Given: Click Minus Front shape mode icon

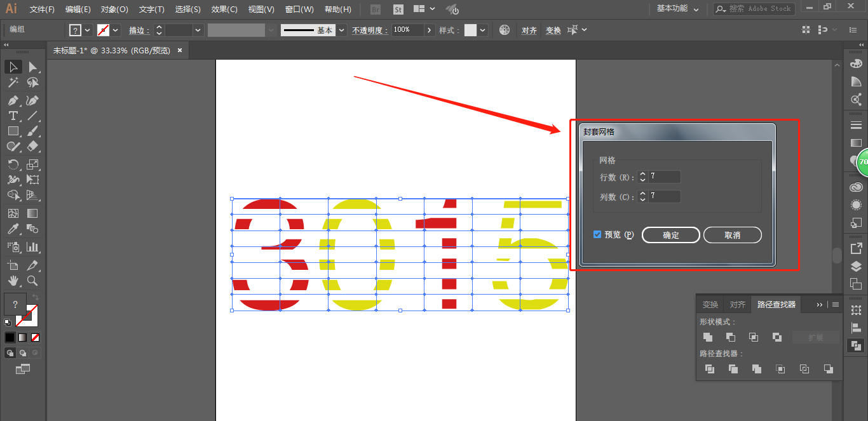Looking at the screenshot, I should 731,337.
